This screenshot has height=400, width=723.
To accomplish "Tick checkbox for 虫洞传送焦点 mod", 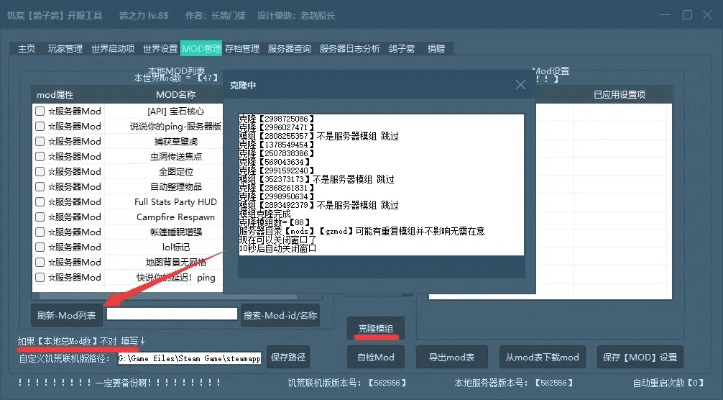I will [40, 156].
